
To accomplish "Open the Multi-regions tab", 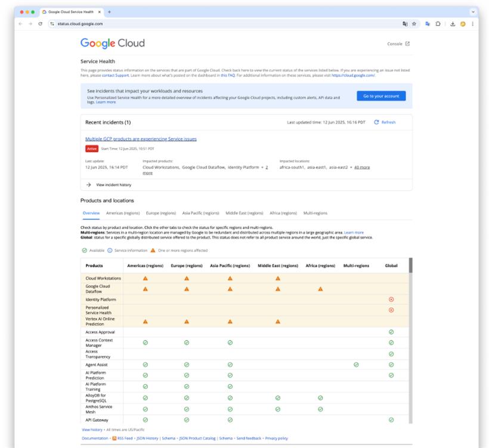I will (315, 213).
